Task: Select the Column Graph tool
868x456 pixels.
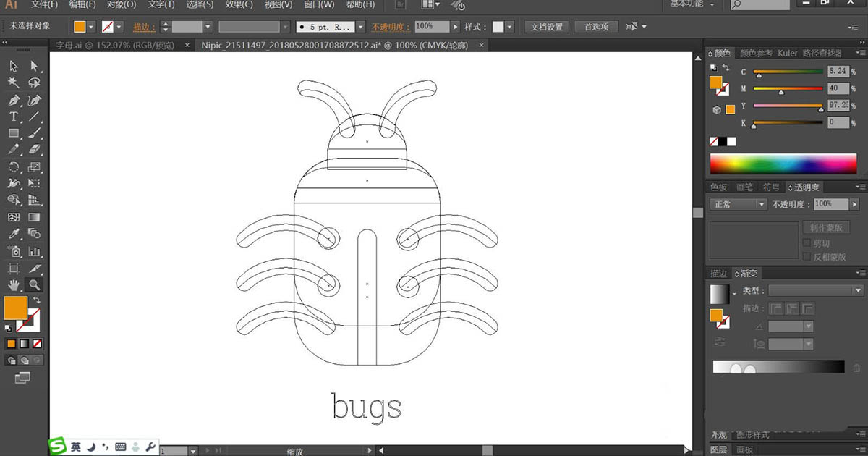Action: tap(34, 251)
